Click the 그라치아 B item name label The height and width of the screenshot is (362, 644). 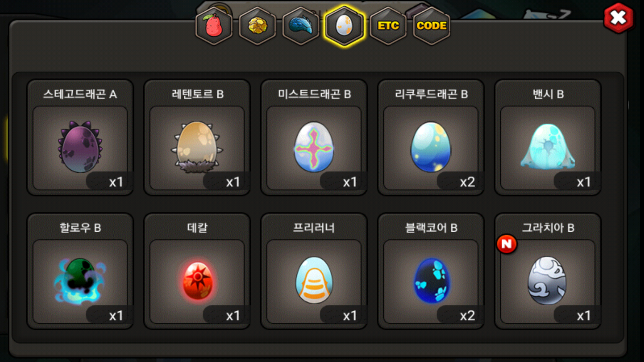(x=548, y=228)
